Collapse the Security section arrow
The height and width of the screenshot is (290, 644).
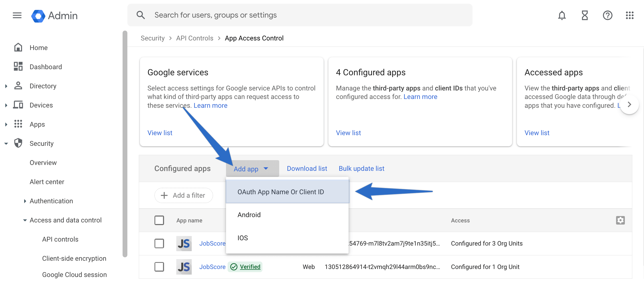click(6, 144)
